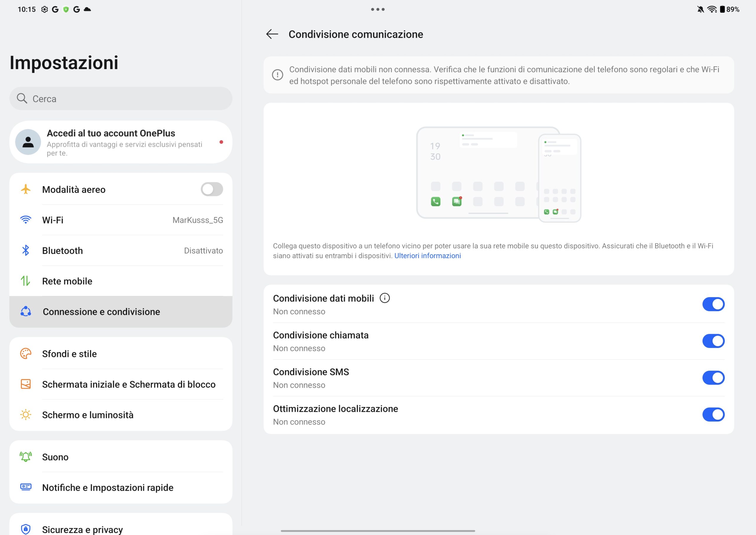Tap the Wi-Fi signal icon in status bar
The height and width of the screenshot is (535, 756).
712,9
